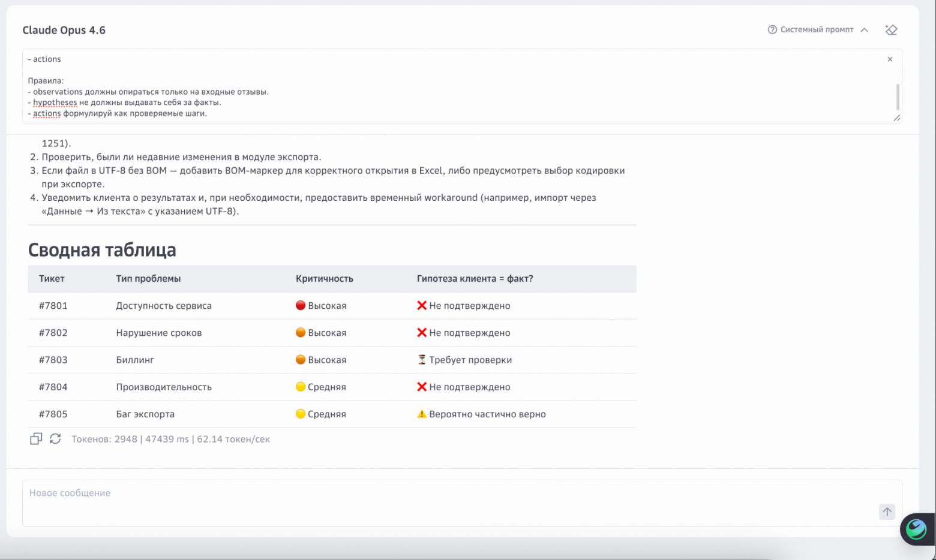Click the Системный промпт label
Viewport: 936px width, 560px height.
click(817, 30)
